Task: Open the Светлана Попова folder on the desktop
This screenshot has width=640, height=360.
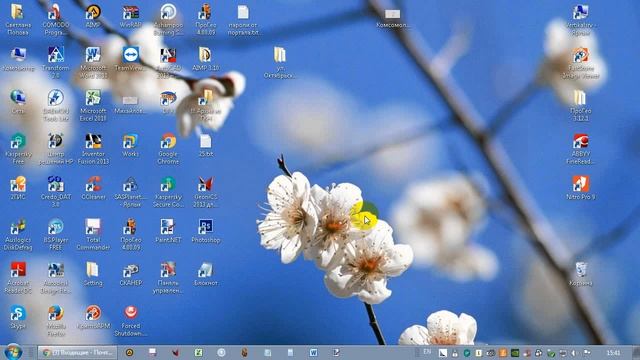Action: 18,20
